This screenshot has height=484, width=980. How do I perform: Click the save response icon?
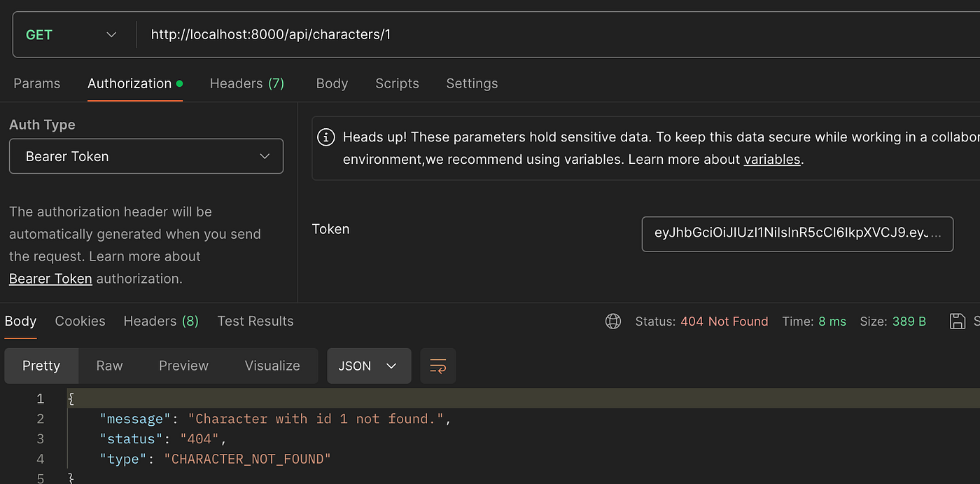coord(957,321)
